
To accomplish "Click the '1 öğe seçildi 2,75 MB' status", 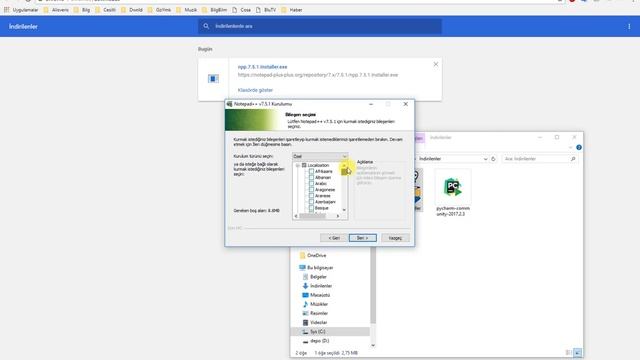I will 336,353.
